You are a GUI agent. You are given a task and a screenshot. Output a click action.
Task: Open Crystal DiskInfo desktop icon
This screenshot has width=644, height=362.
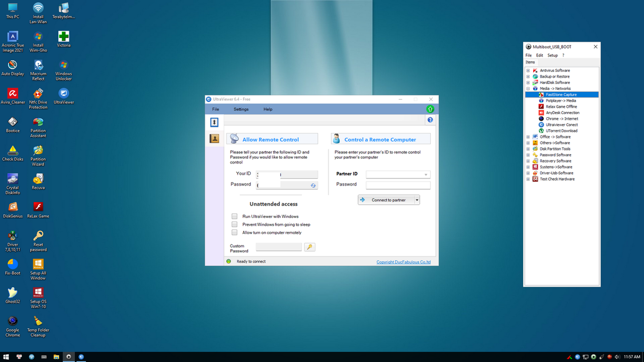coord(13,185)
